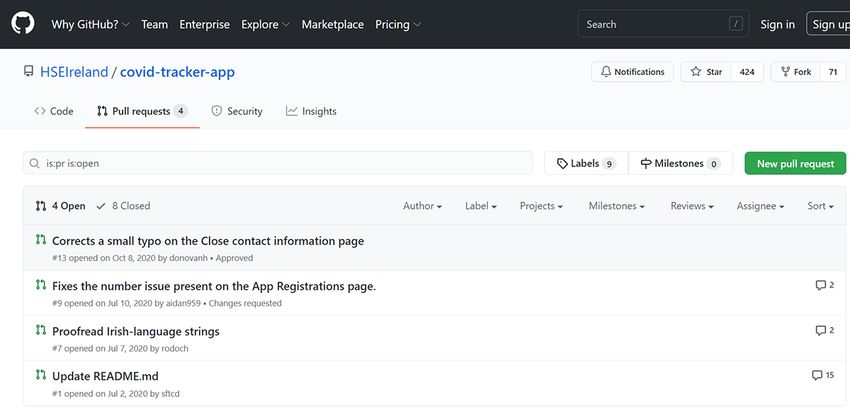
Task: Open the Pricing dropdown menu
Action: 398,24
